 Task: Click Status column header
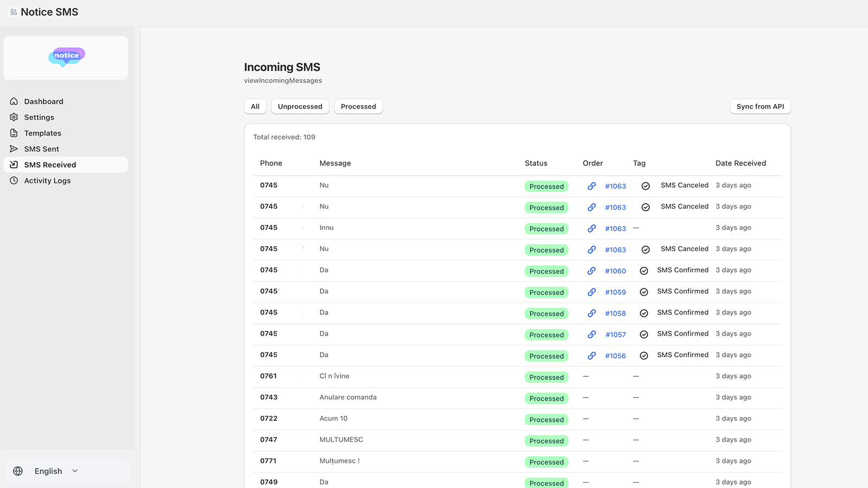pos(536,163)
